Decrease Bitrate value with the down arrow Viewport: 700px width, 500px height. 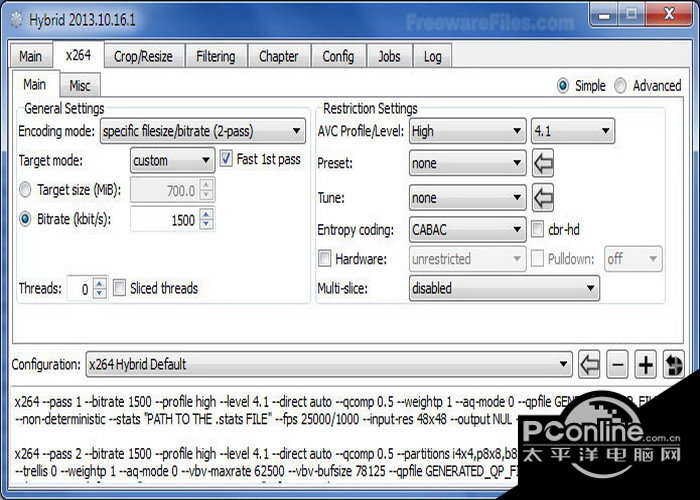[x=206, y=225]
